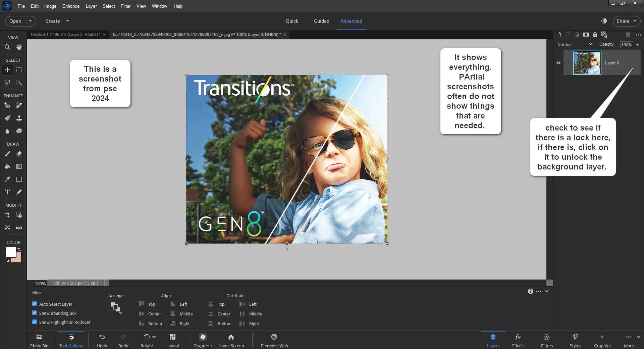Open Tool Options help icon
644x349 pixels.
point(530,291)
